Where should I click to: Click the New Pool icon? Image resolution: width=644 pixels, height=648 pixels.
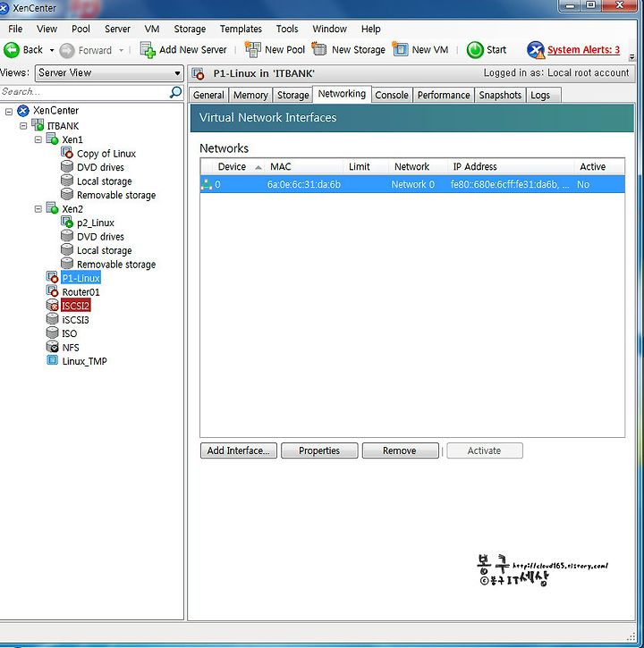(253, 49)
